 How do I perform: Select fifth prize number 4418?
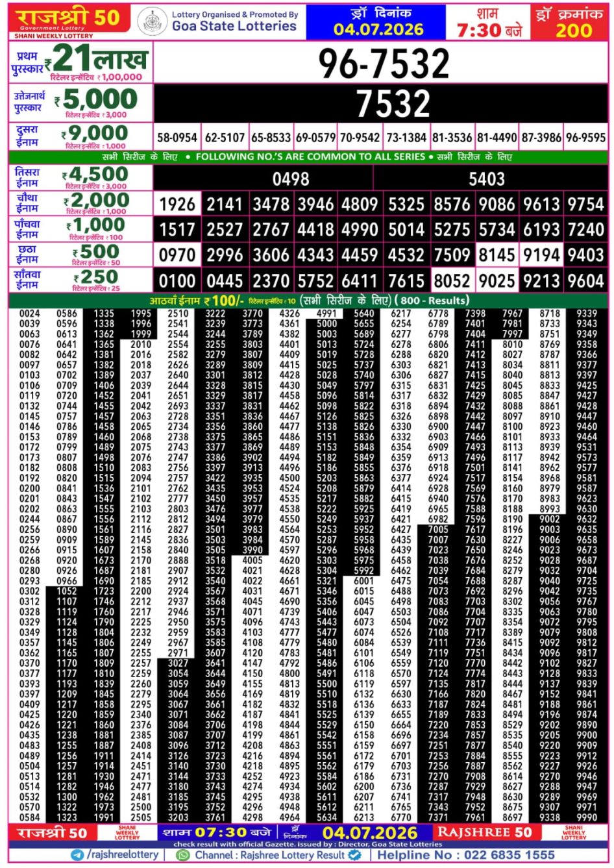pyautogui.click(x=315, y=230)
